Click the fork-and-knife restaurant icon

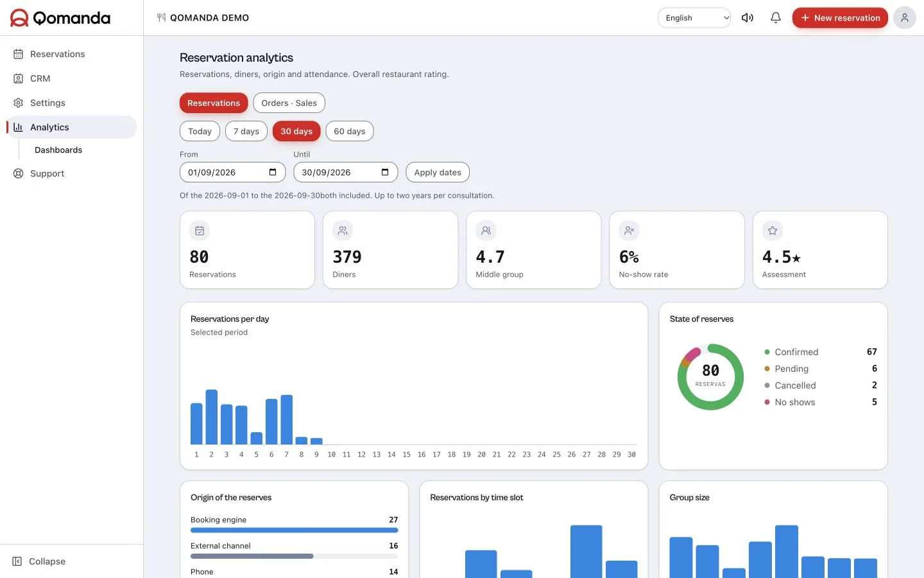(x=161, y=18)
